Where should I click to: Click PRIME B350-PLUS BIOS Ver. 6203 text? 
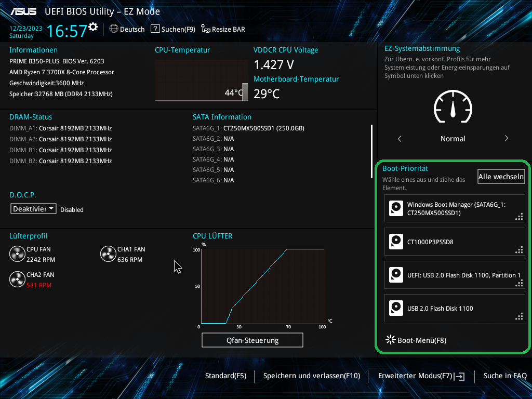(57, 61)
